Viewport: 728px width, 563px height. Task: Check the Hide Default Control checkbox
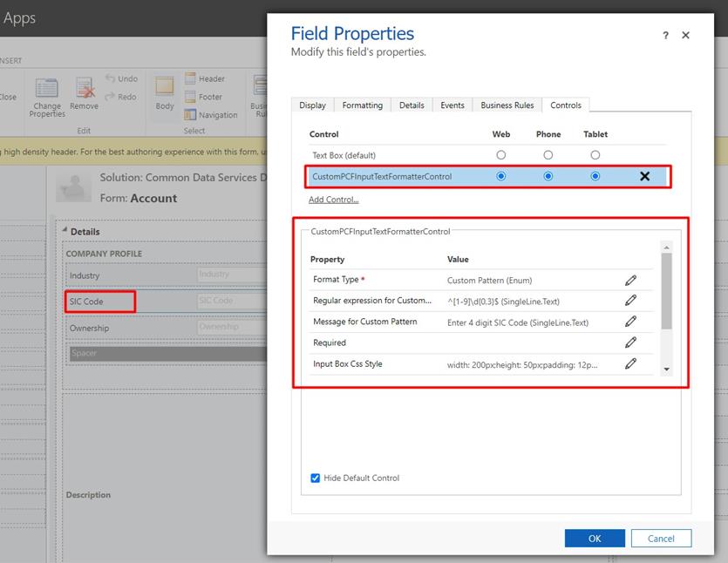(x=315, y=478)
